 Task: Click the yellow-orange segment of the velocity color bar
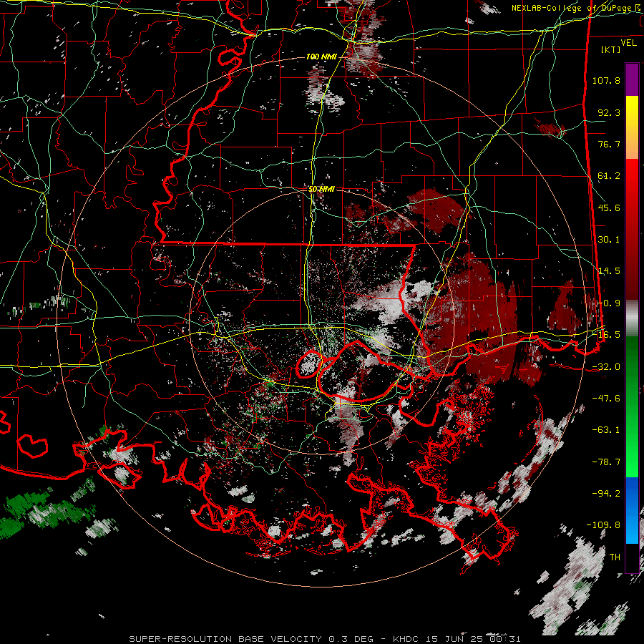tap(632, 127)
